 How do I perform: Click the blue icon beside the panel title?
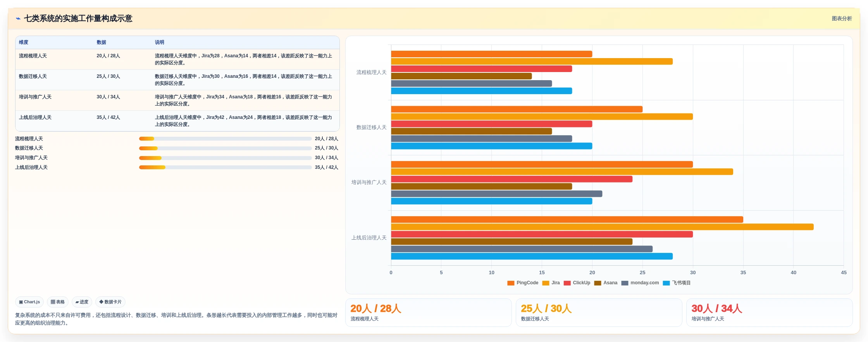[x=18, y=19]
